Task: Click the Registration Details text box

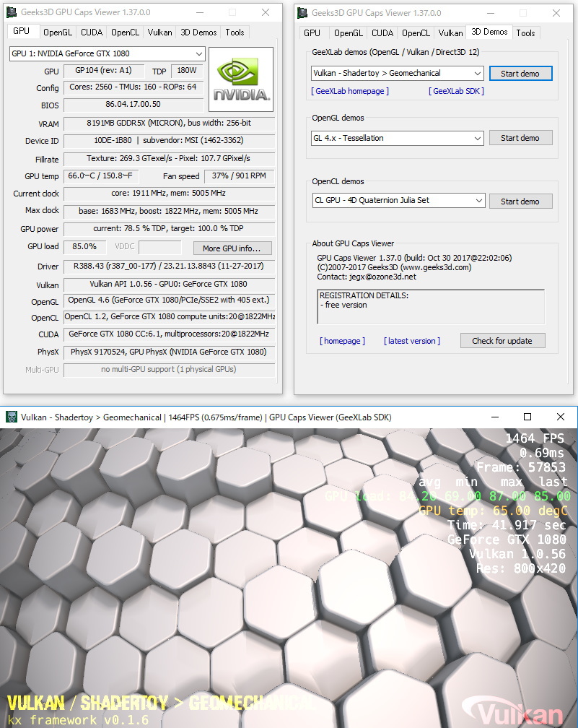Action: 431,306
